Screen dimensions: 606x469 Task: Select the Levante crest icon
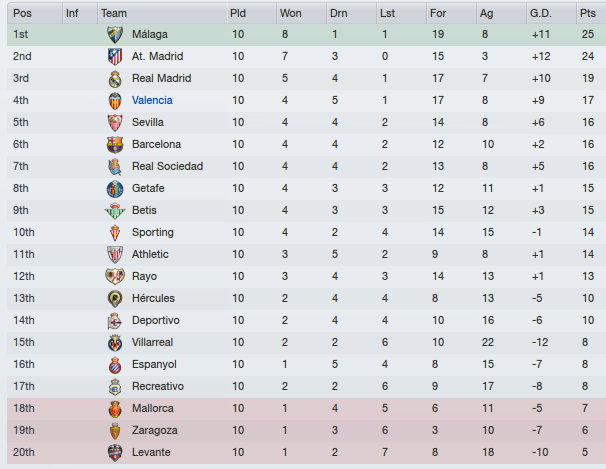click(115, 453)
